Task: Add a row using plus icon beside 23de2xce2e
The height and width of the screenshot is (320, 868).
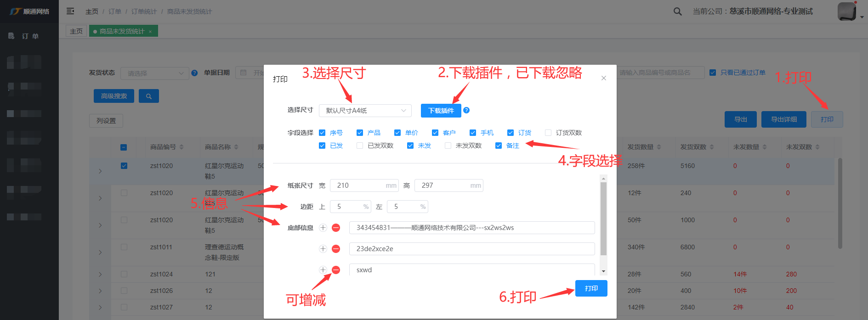Action: [x=323, y=249]
